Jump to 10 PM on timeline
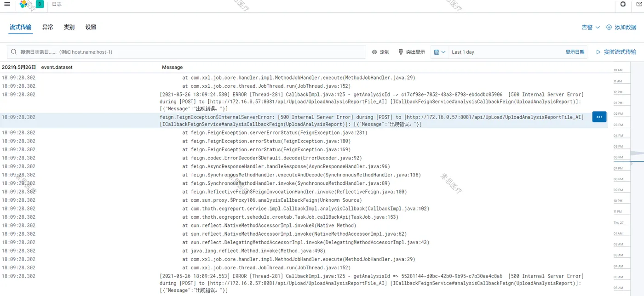 618,201
